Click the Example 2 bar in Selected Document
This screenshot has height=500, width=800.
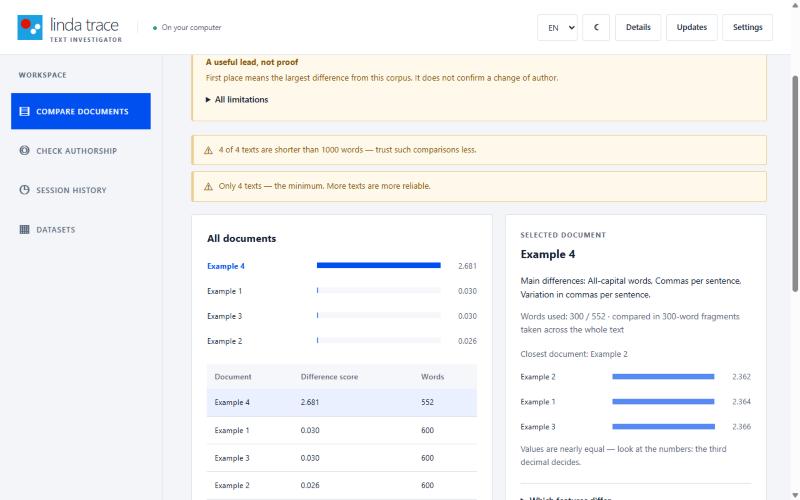663,377
